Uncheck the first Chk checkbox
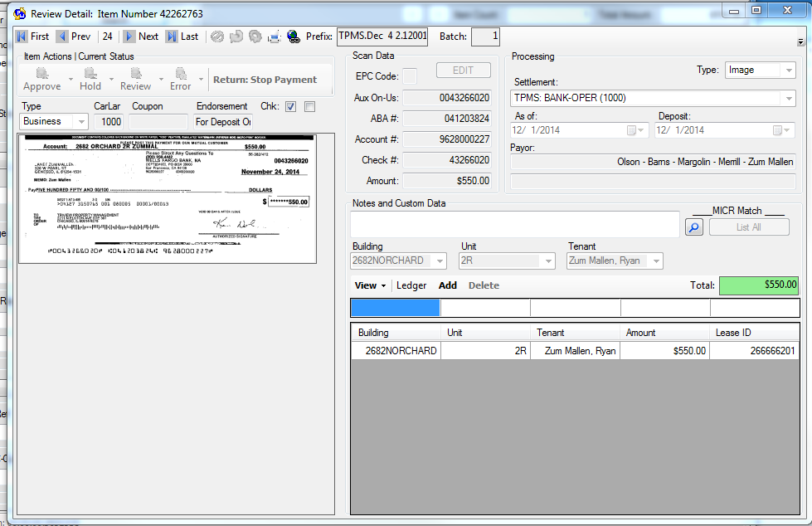 tap(290, 106)
